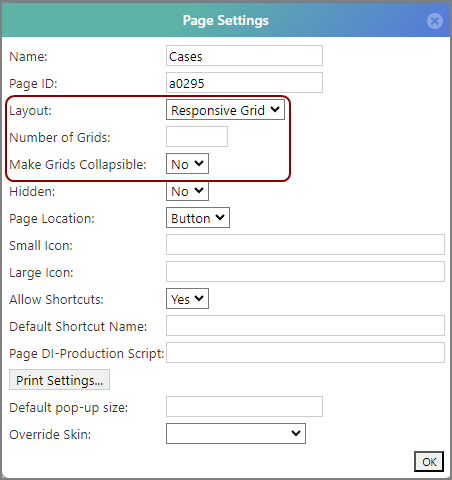Click the Number of Grids input box

pos(197,137)
